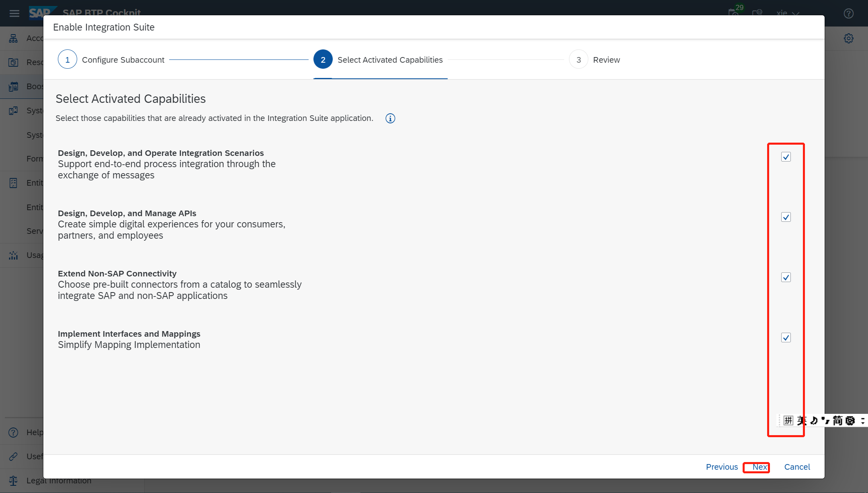The width and height of the screenshot is (868, 493).
Task: Uncheck Implement Interfaces and Mappings checkbox
Action: coord(786,338)
